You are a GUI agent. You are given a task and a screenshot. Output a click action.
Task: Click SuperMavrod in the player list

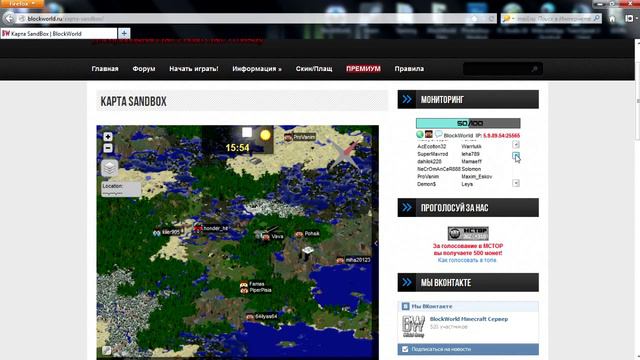(x=432, y=154)
